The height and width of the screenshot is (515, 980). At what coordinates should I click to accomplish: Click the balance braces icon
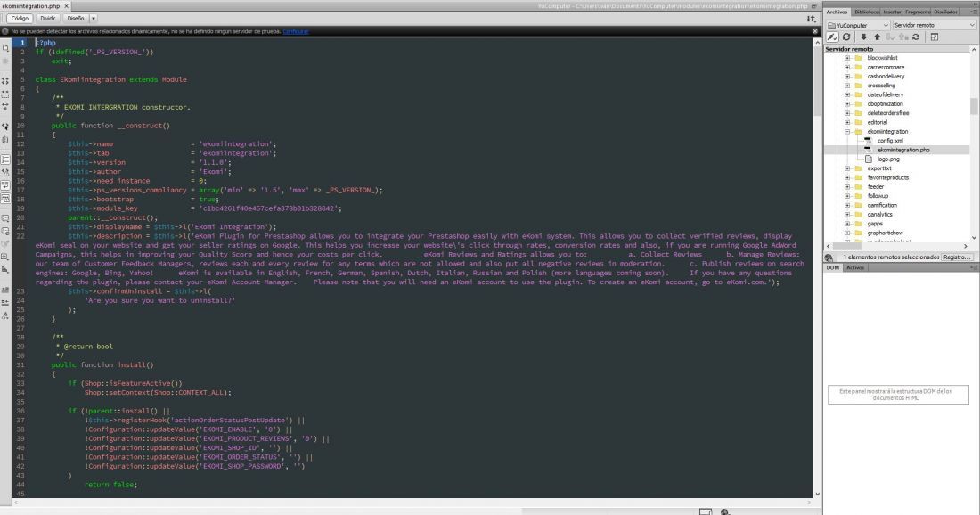click(x=5, y=139)
